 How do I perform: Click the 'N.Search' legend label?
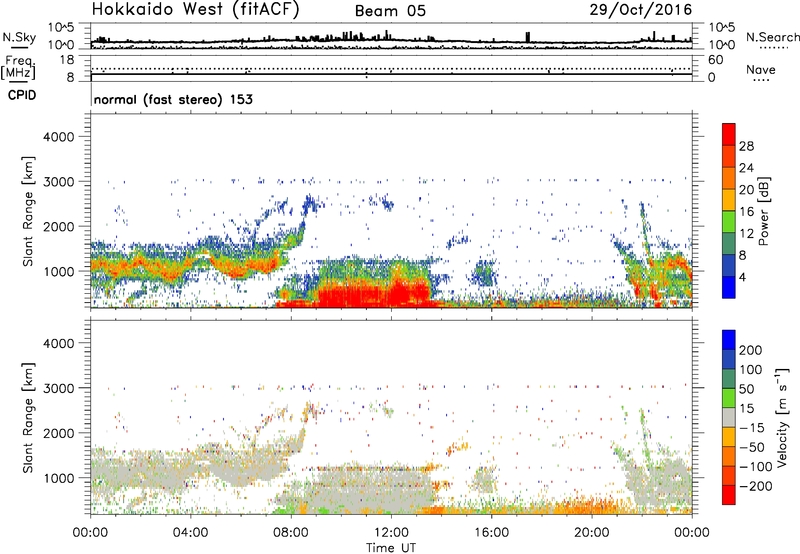coord(773,37)
